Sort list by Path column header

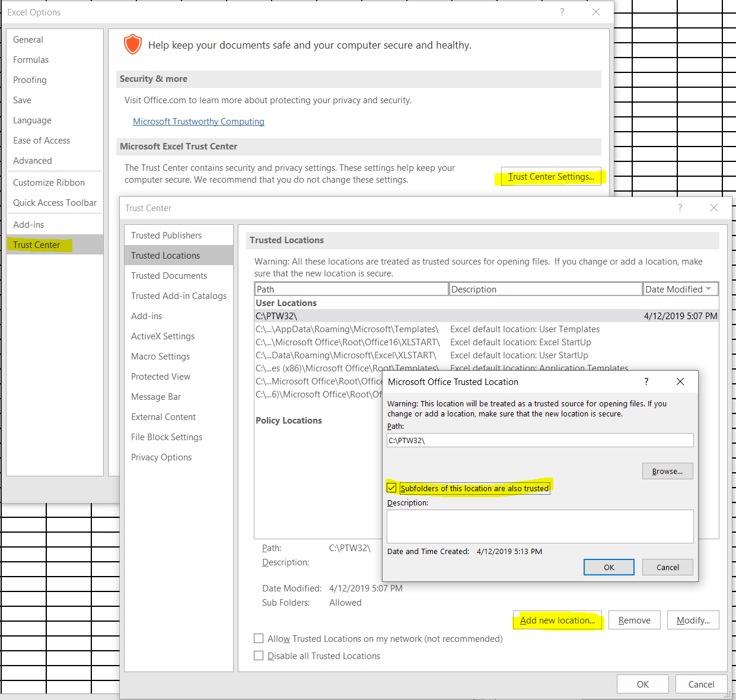coord(351,289)
